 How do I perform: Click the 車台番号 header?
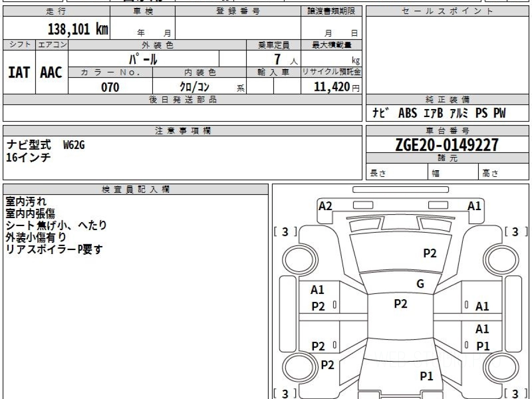tap(448, 131)
